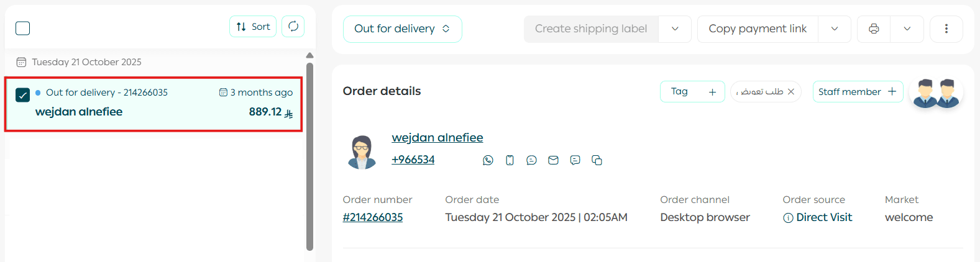Remove the Arabic tag with X
This screenshot has width=980, height=262.
click(x=791, y=92)
